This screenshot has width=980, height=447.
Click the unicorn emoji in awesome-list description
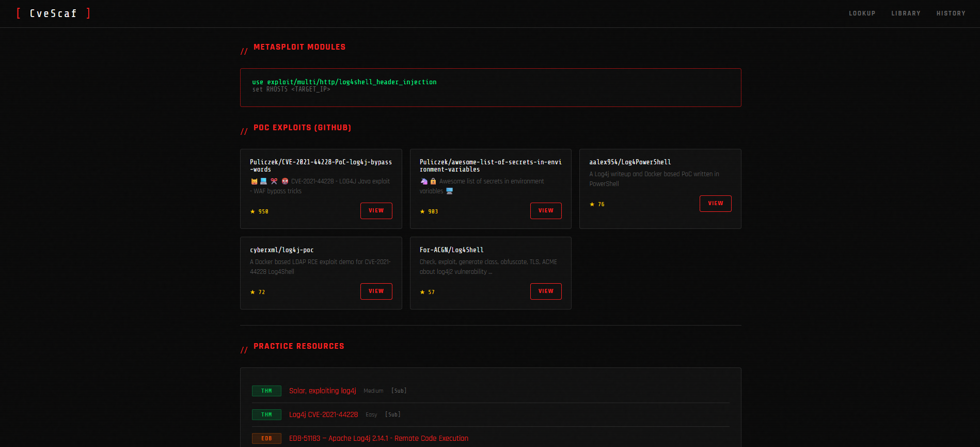(x=424, y=181)
